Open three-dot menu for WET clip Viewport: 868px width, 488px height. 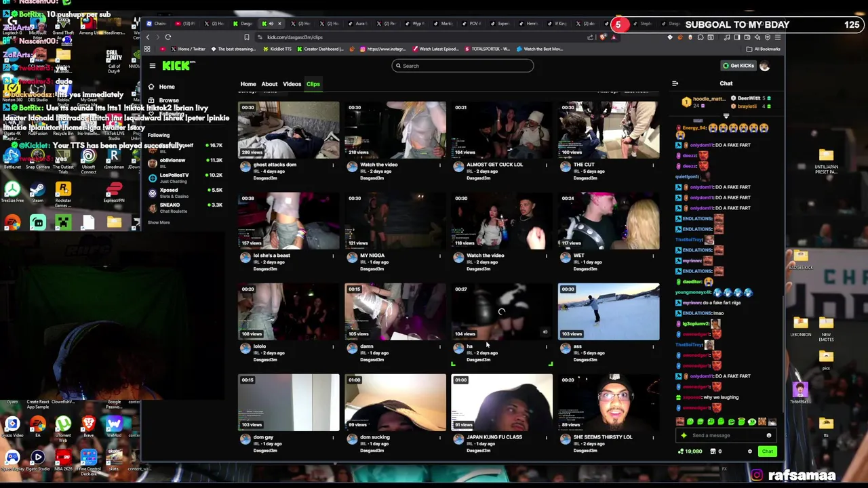tap(653, 256)
